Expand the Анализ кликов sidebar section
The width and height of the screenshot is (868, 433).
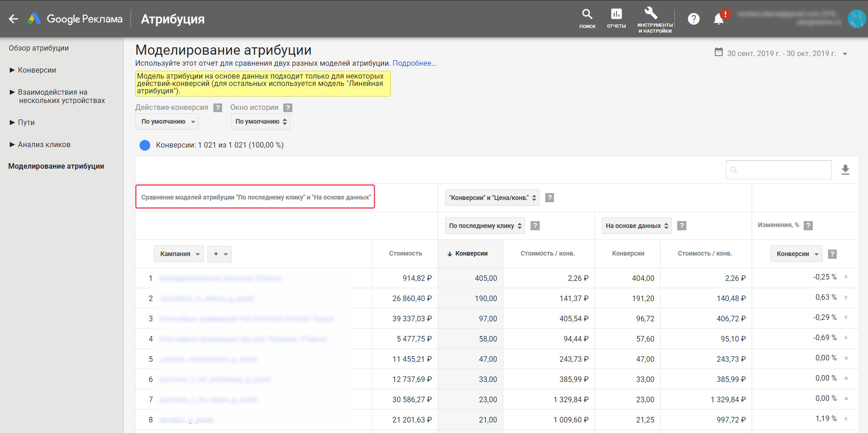click(44, 144)
